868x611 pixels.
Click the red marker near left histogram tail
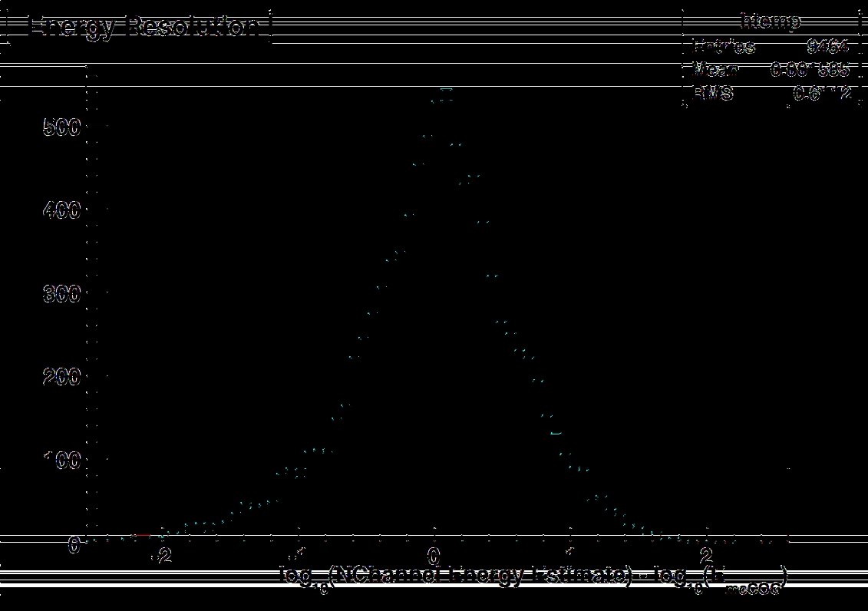pos(141,535)
